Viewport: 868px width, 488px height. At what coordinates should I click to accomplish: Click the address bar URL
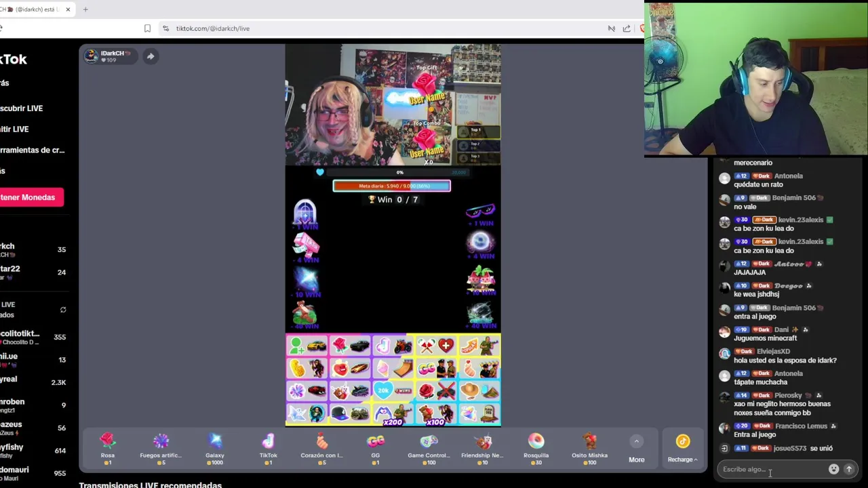click(213, 28)
